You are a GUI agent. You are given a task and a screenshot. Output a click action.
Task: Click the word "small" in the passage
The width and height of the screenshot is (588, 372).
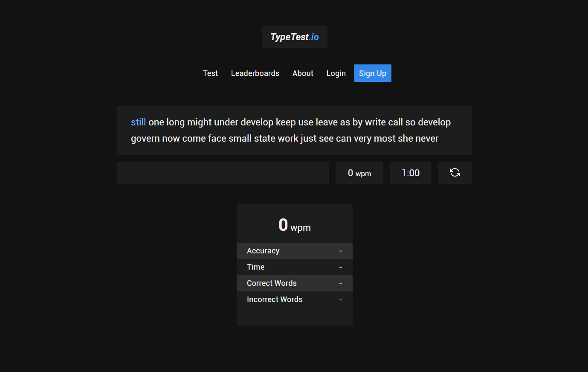pos(240,139)
